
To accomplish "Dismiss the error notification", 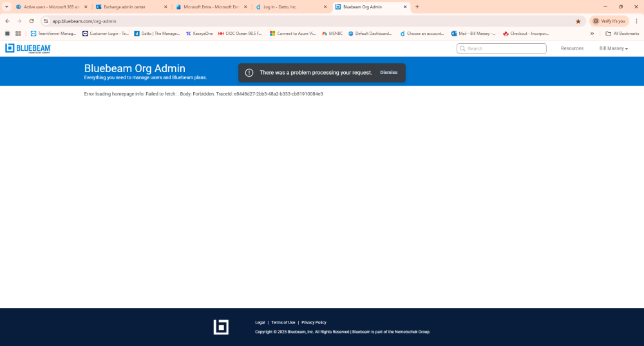I will click(388, 73).
